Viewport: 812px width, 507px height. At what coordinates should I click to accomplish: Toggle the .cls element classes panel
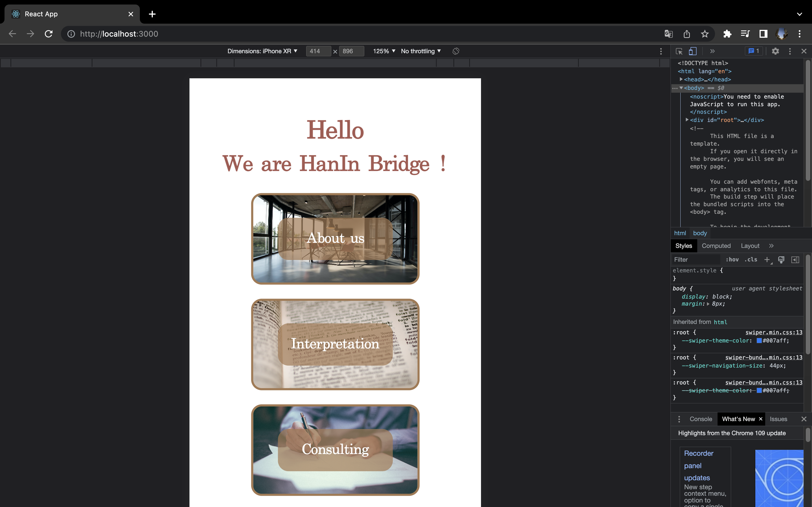tap(751, 259)
